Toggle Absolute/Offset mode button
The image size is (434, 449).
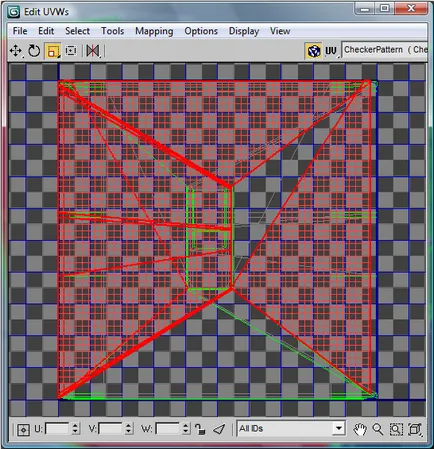[x=23, y=429]
